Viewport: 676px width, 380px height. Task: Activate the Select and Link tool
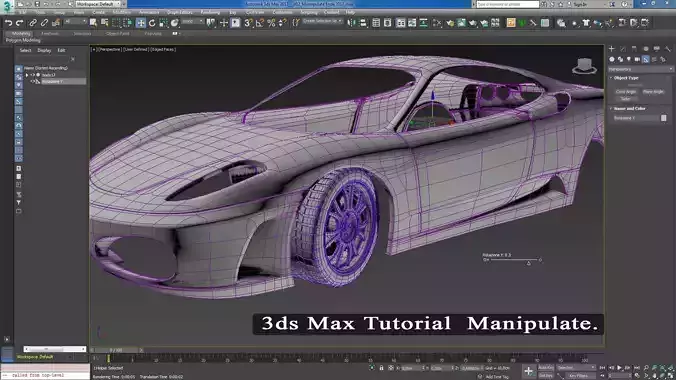tap(33, 23)
